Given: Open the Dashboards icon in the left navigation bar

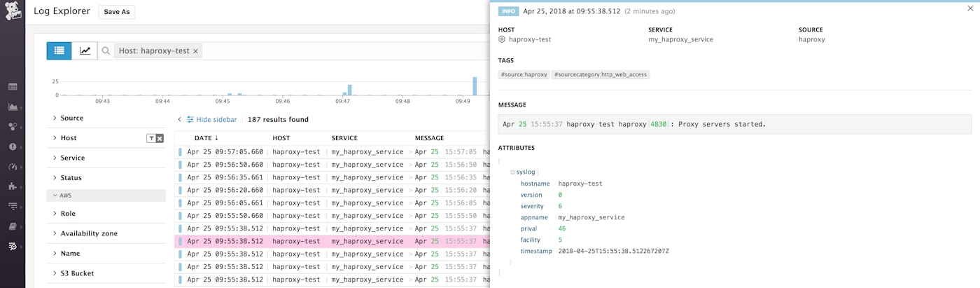Looking at the screenshot, I should tap(13, 87).
